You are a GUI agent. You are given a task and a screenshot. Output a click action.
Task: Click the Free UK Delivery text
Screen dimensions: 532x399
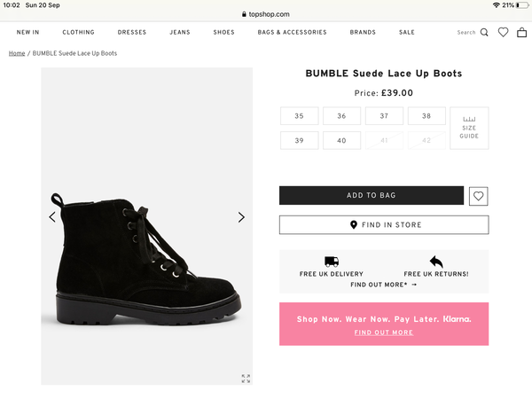pos(332,274)
